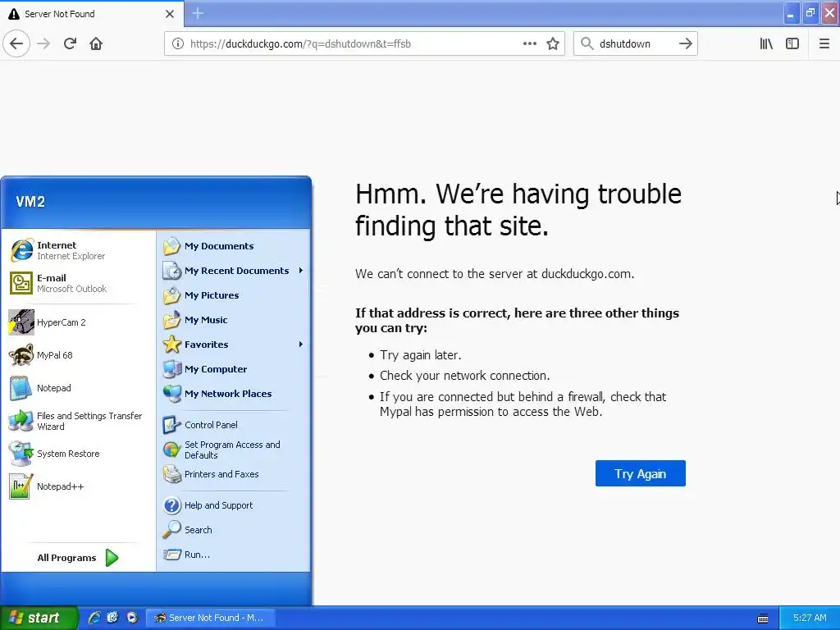
Task: Open Set Program Access and Defaults
Action: [x=234, y=450]
